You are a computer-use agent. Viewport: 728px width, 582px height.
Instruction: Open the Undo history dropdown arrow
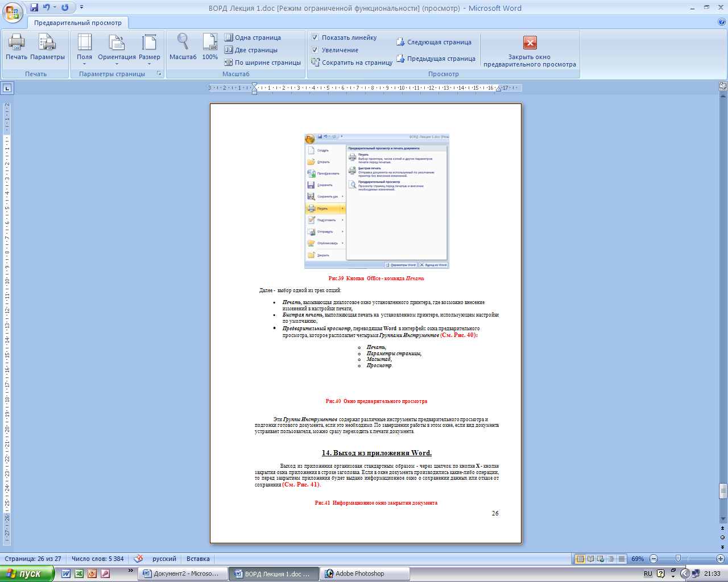point(55,7)
